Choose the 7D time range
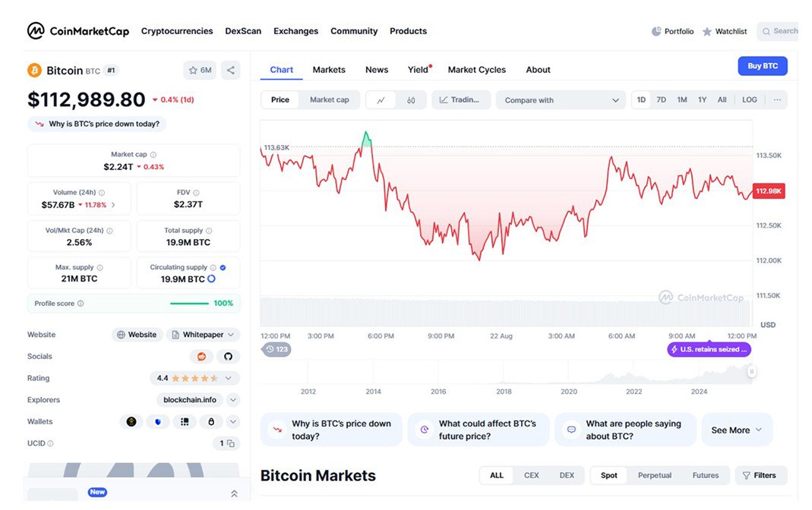Image resolution: width=812 pixels, height=510 pixels. [x=662, y=100]
